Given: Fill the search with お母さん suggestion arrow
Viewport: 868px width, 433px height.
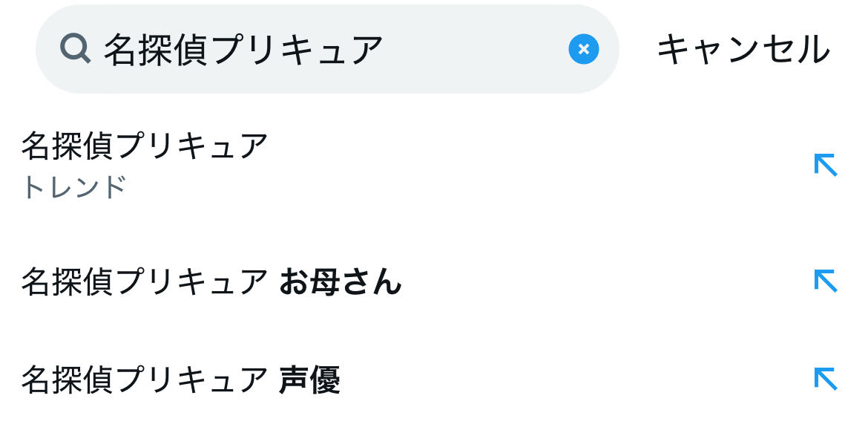Looking at the screenshot, I should click(825, 281).
